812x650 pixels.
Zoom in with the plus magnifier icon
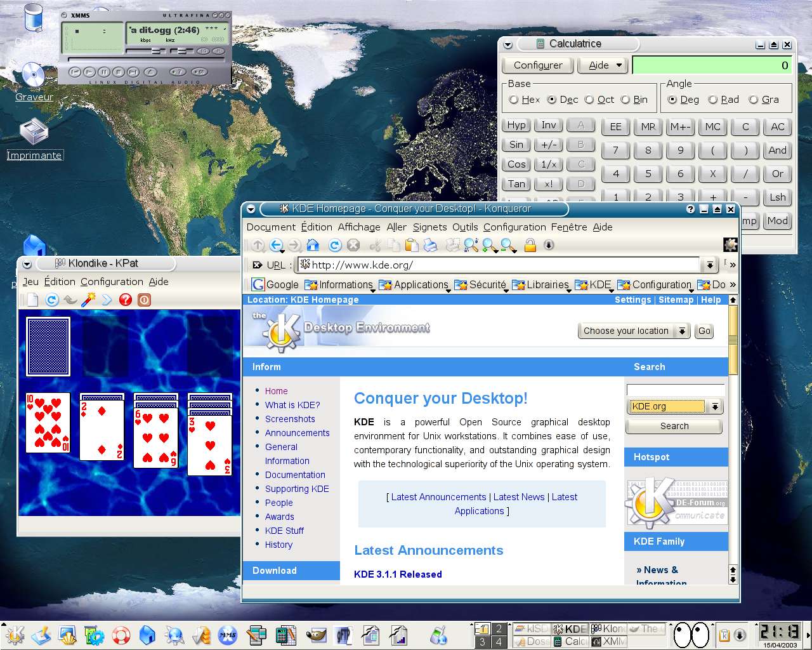(x=489, y=246)
